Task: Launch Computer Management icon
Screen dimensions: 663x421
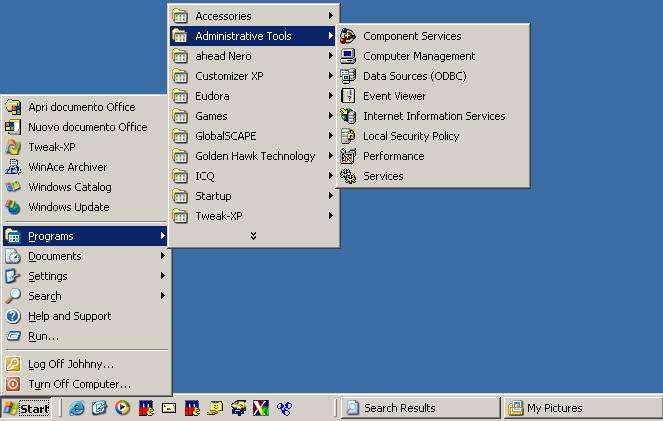Action: [x=348, y=56]
